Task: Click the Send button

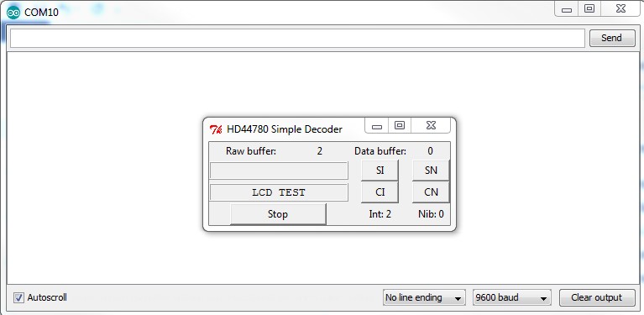Action: (612, 38)
